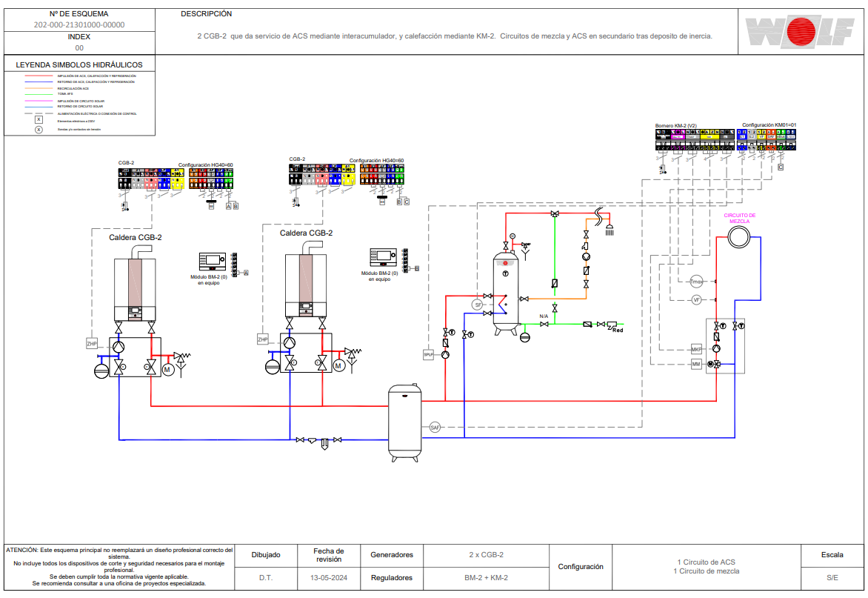
Task: Click the ZHP box of the right boiler
Action: [263, 339]
